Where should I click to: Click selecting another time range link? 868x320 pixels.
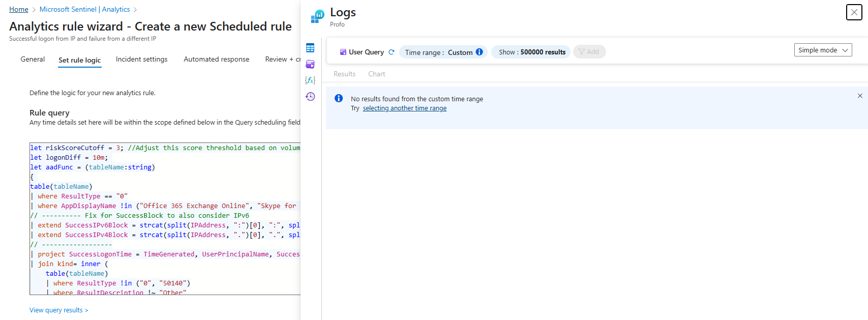pos(405,108)
